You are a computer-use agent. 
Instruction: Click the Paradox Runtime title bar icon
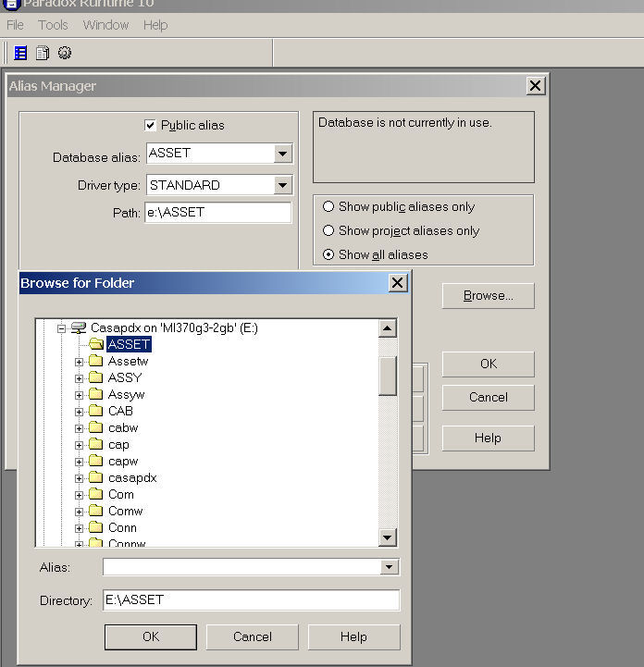tap(11, 5)
